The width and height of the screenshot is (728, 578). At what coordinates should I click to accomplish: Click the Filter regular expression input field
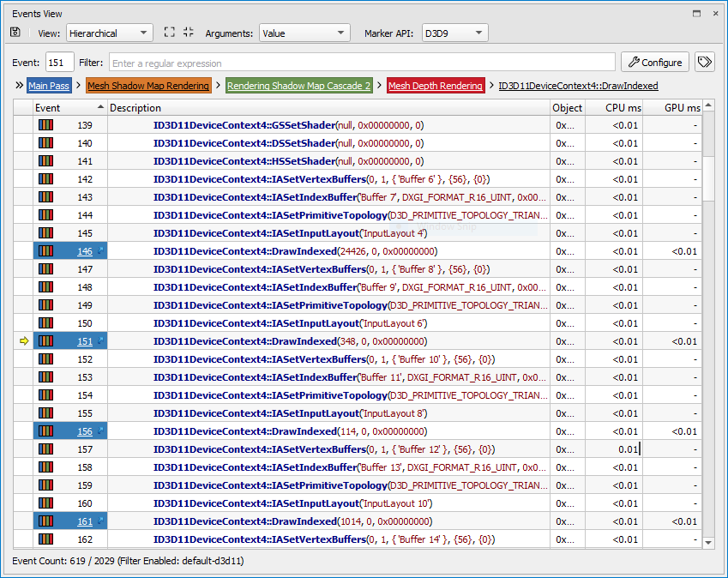point(361,63)
